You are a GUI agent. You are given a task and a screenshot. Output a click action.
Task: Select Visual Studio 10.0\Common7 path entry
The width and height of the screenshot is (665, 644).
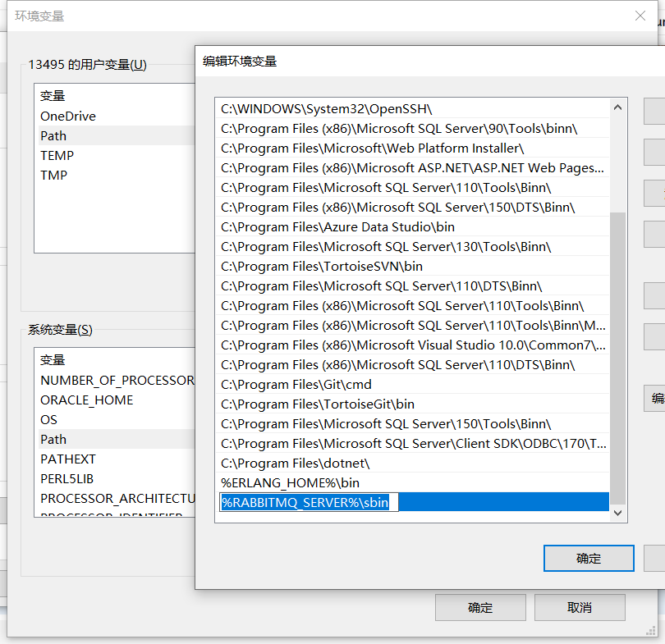pyautogui.click(x=412, y=345)
